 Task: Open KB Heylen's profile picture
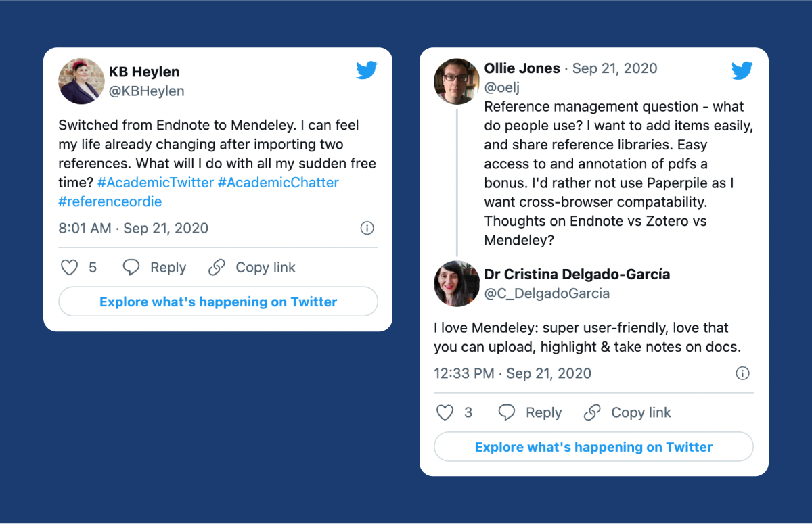tap(81, 81)
